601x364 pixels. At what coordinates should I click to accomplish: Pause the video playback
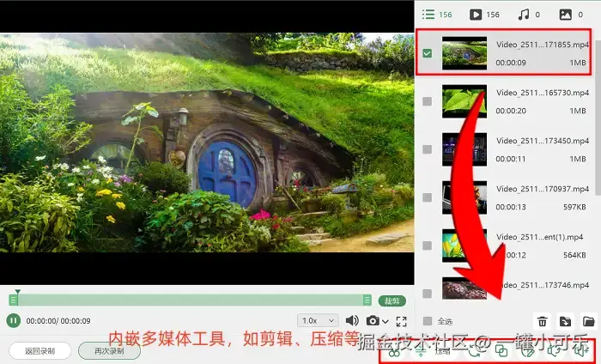[14, 320]
